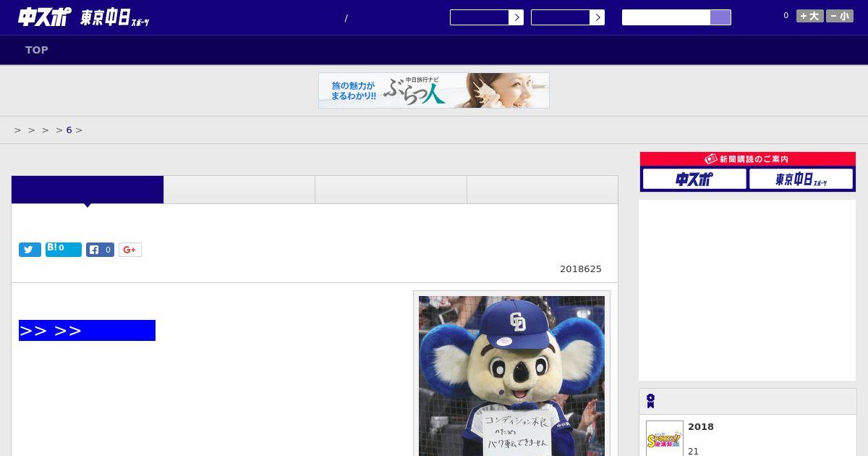868x456 pixels.
Task: Click the breadcrumb link labeled 6
Action: pyautogui.click(x=69, y=130)
